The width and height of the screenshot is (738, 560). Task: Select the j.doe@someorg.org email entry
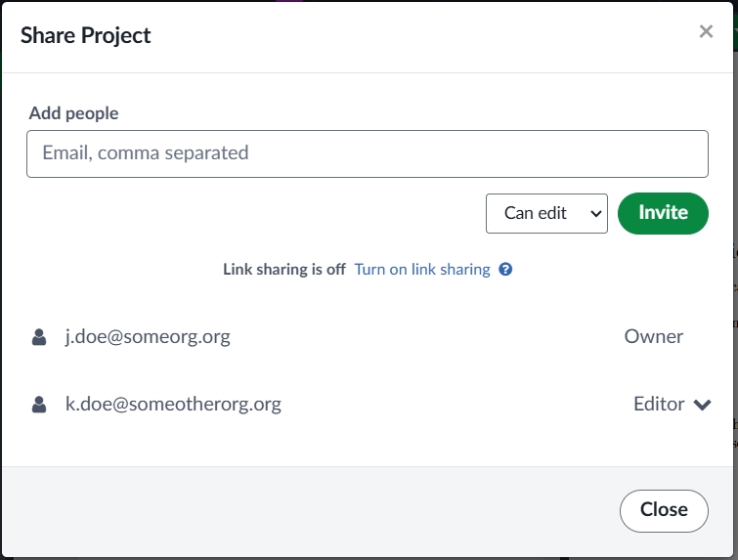148,337
